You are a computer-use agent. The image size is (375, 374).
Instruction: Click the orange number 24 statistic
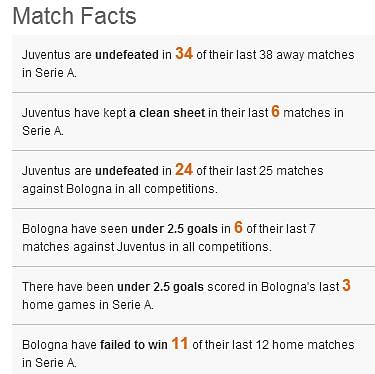pos(184,169)
